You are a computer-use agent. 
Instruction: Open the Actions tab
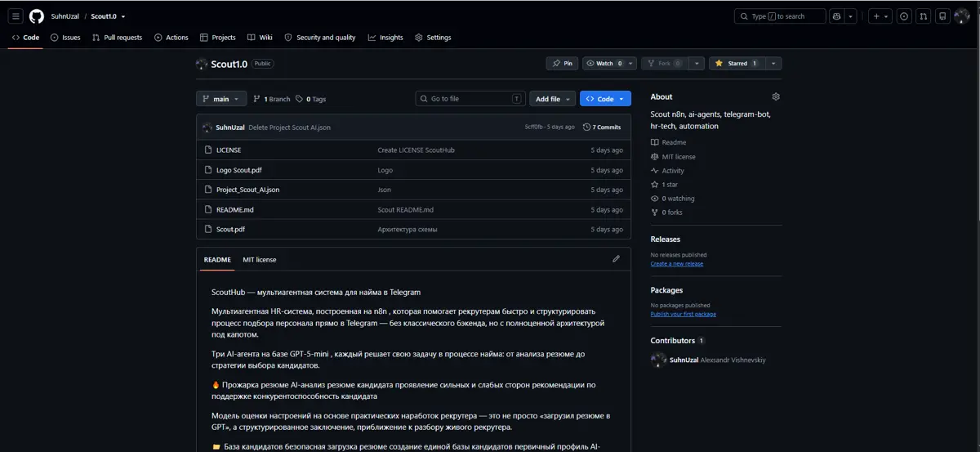click(x=171, y=38)
